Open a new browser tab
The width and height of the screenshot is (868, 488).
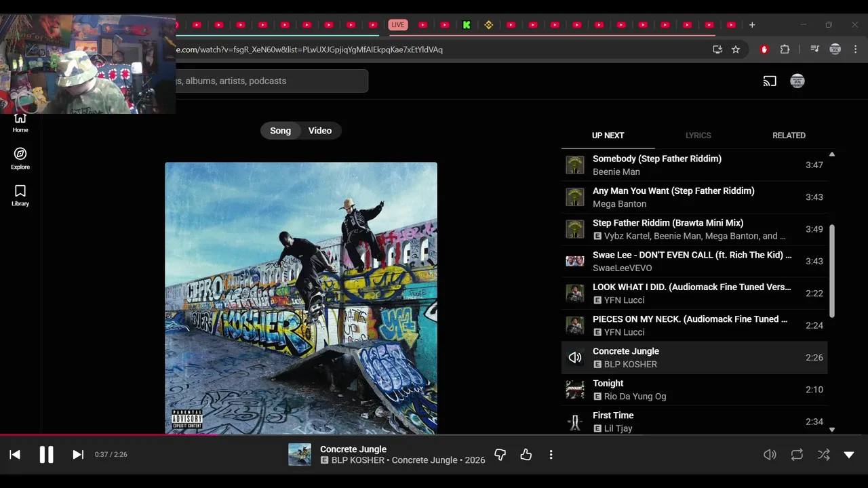coord(752,25)
